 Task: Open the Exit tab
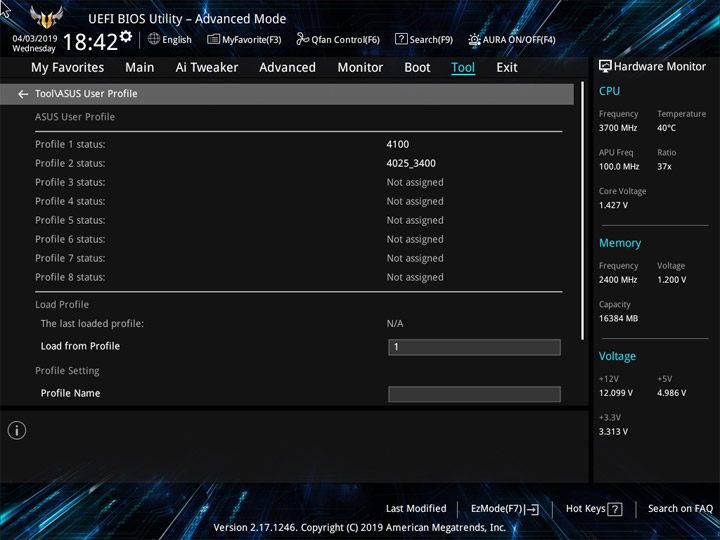click(x=507, y=68)
